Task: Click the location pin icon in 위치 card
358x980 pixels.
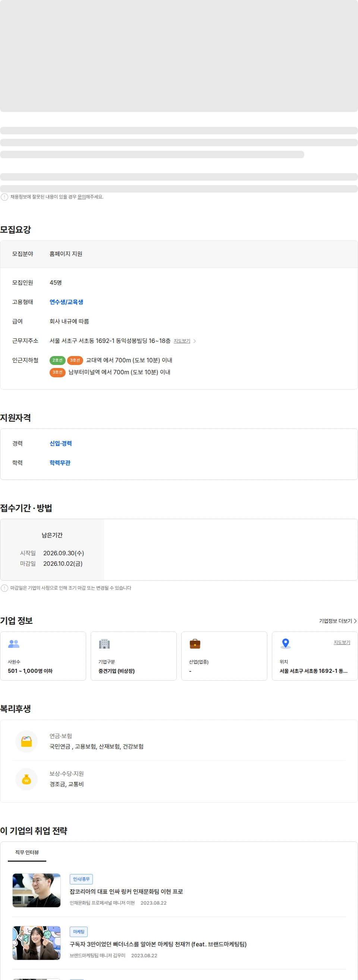Action: 285,644
